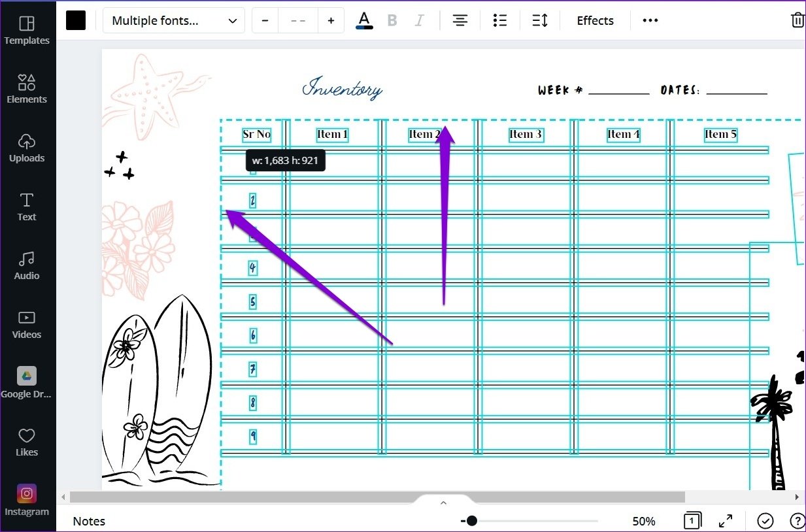Open the Instagram app panel

click(x=27, y=501)
